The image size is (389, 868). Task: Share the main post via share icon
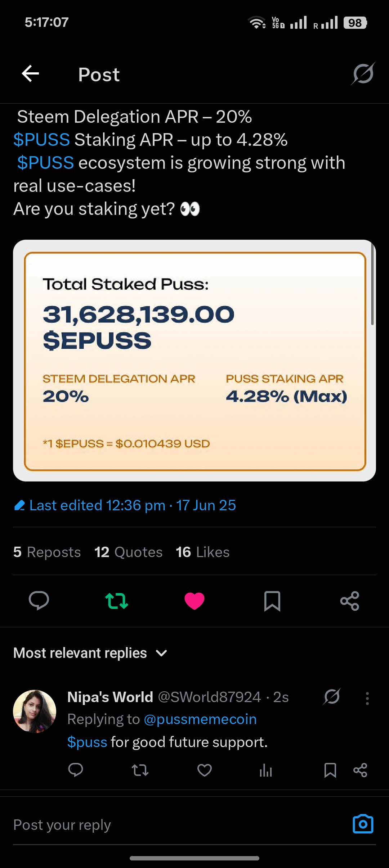[x=350, y=601]
